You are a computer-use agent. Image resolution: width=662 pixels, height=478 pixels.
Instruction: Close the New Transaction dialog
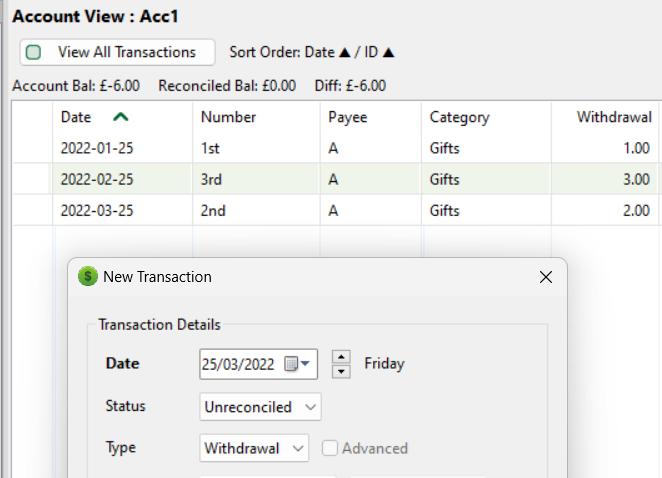tap(545, 277)
